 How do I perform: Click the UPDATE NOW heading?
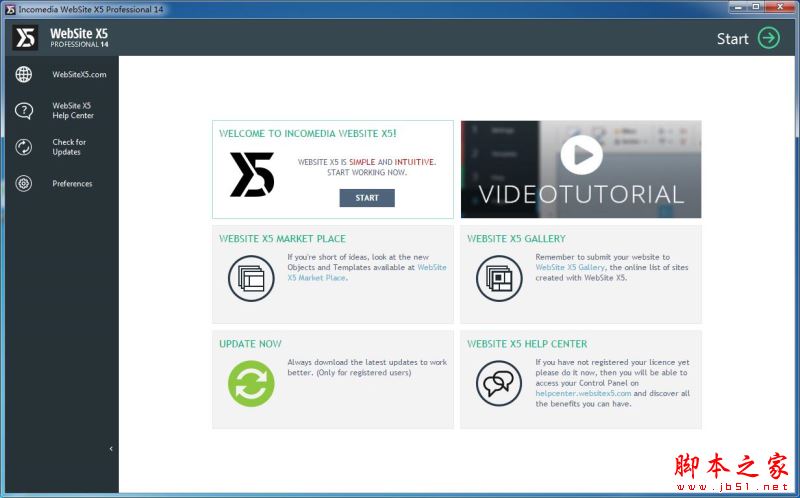tap(250, 344)
